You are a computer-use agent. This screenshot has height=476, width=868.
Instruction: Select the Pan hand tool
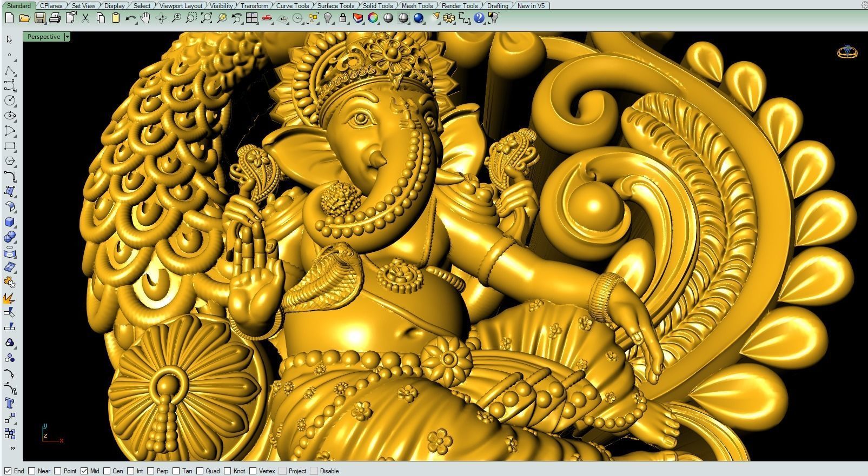[145, 18]
